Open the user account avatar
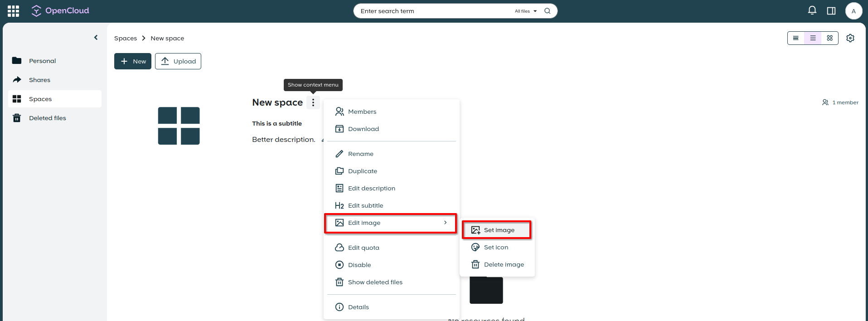The height and width of the screenshot is (321, 868). [x=853, y=11]
